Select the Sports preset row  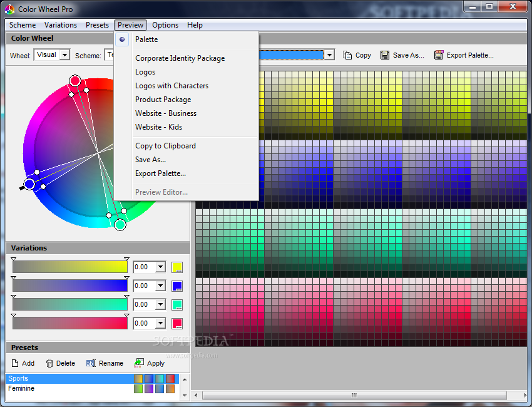(x=92, y=378)
